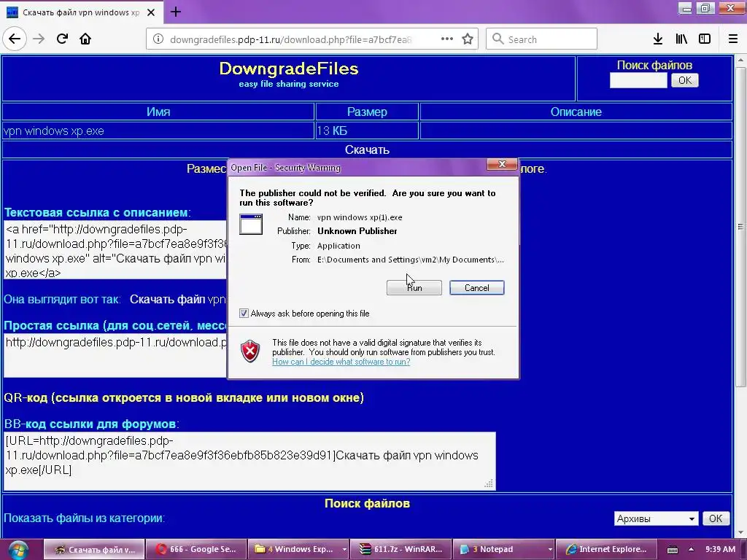The height and width of the screenshot is (560, 747).
Task: Show hidden system tray icons
Action: pos(691,550)
